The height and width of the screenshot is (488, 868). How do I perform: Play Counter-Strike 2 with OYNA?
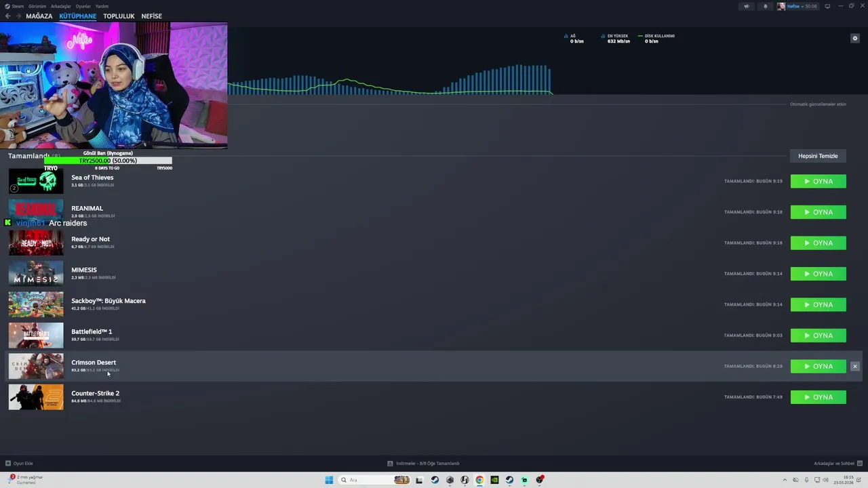(x=818, y=397)
